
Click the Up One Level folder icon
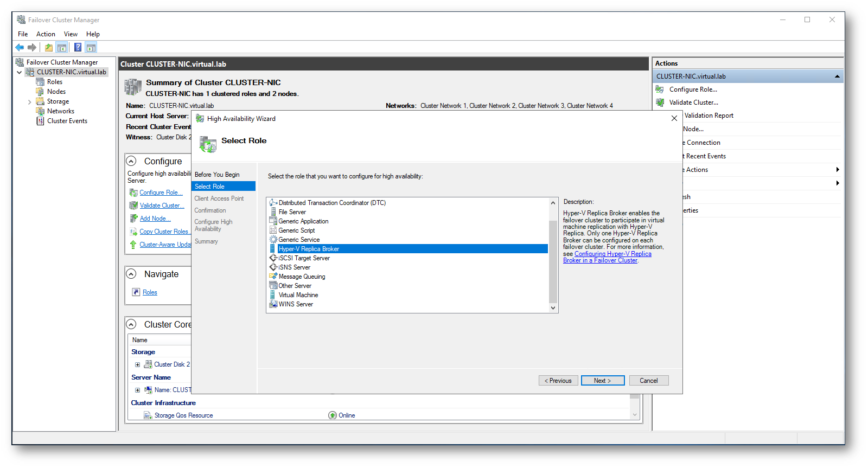[x=49, y=47]
